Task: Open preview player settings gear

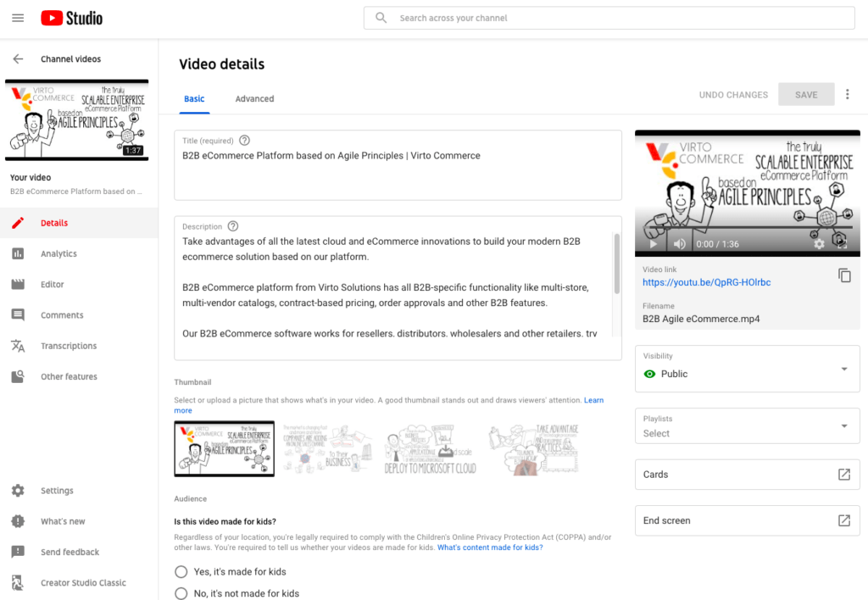Action: coord(819,244)
